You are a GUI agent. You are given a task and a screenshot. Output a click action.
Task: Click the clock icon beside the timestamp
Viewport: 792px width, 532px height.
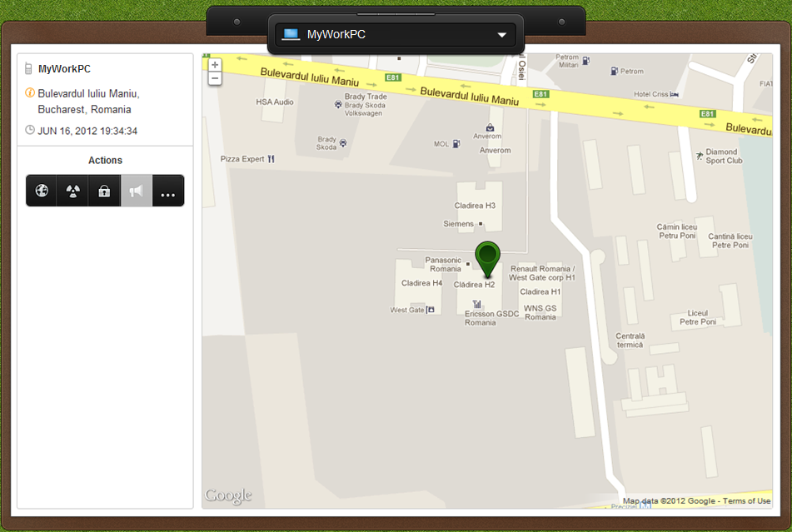[x=30, y=130]
